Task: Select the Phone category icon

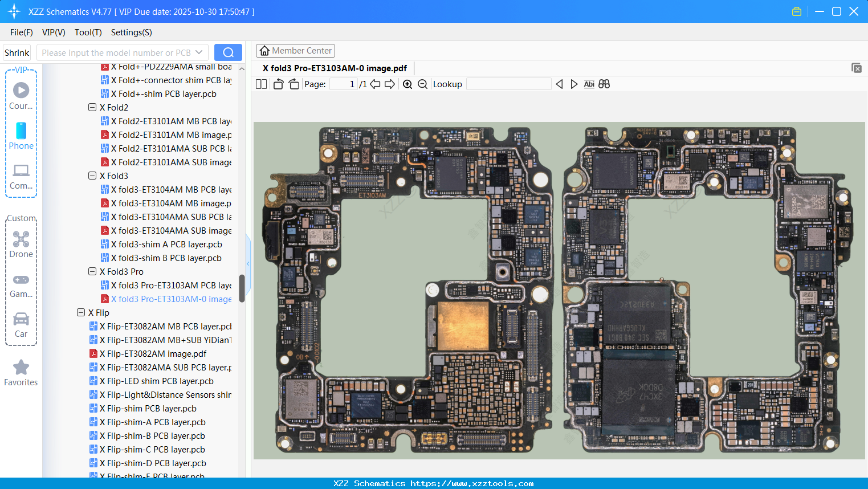Action: 21,136
